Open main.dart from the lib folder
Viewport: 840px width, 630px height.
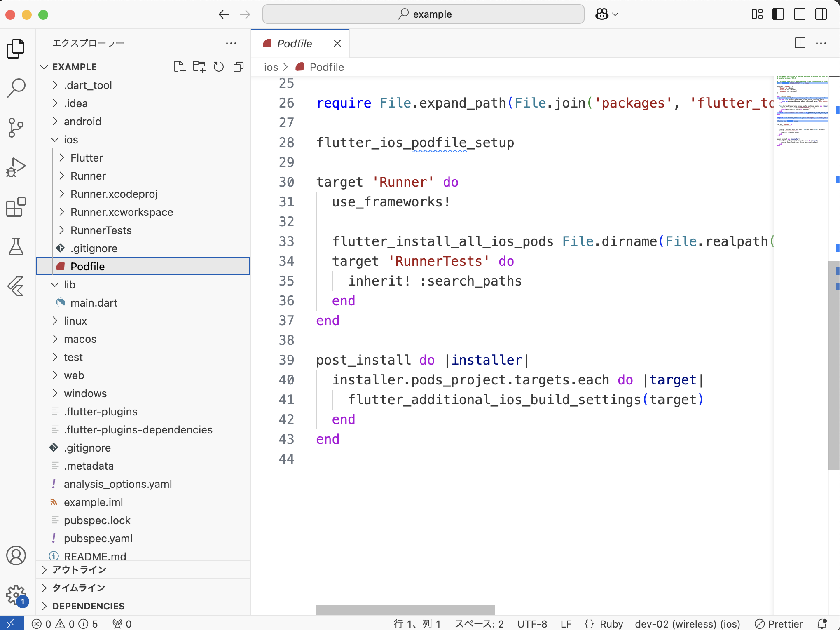[94, 303]
